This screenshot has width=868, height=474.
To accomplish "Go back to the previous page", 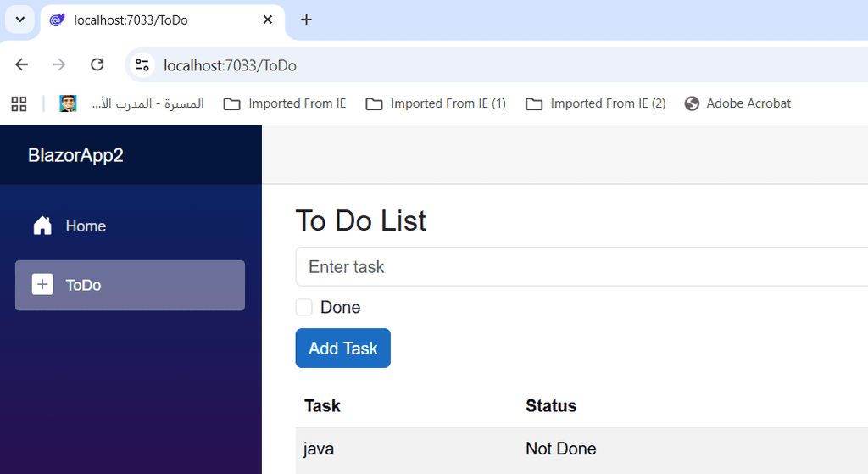I will [x=21, y=64].
